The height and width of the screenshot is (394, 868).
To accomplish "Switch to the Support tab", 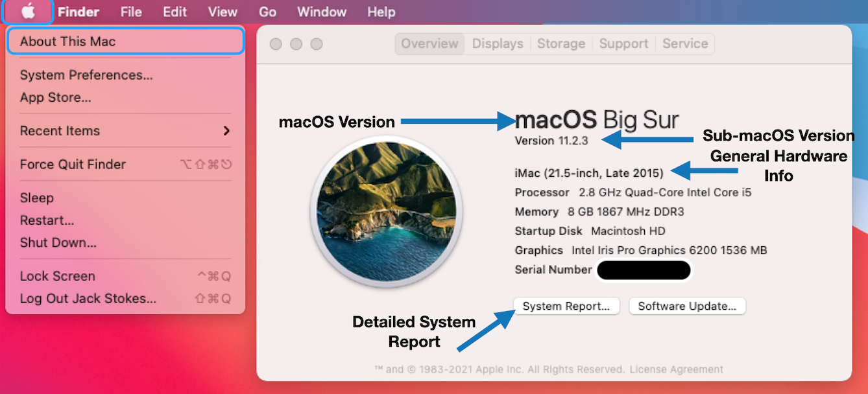I will pos(623,43).
